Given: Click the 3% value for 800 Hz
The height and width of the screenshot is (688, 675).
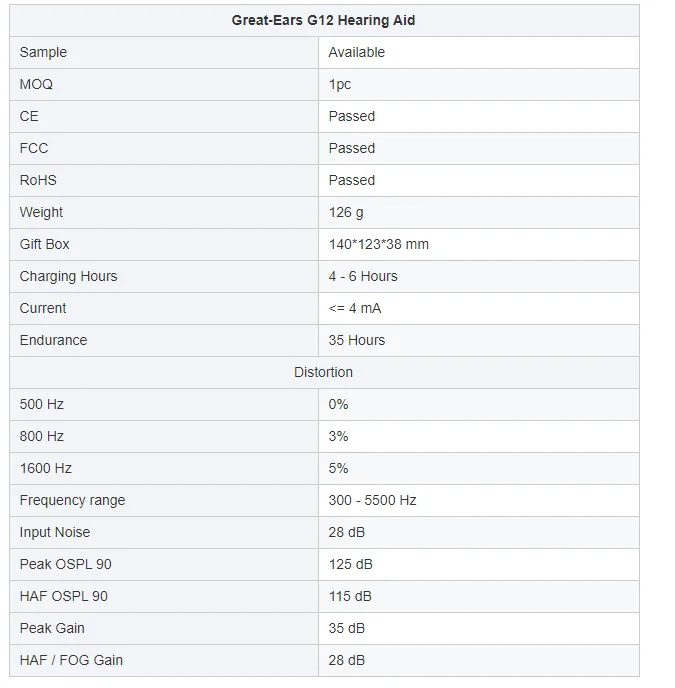Looking at the screenshot, I should click(338, 436).
